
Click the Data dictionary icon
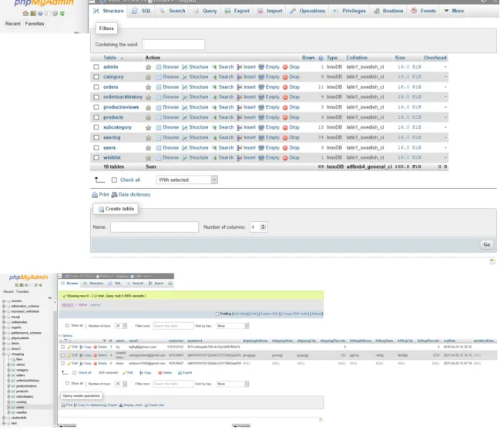click(114, 195)
